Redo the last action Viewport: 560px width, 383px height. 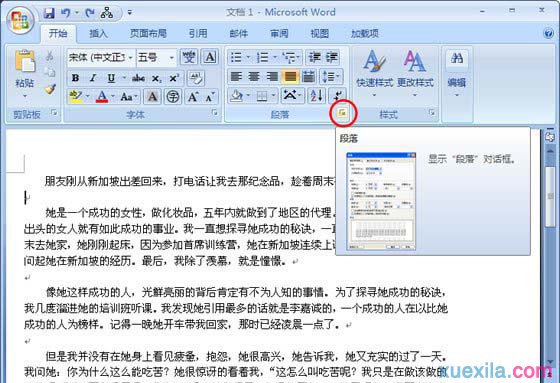pos(89,13)
